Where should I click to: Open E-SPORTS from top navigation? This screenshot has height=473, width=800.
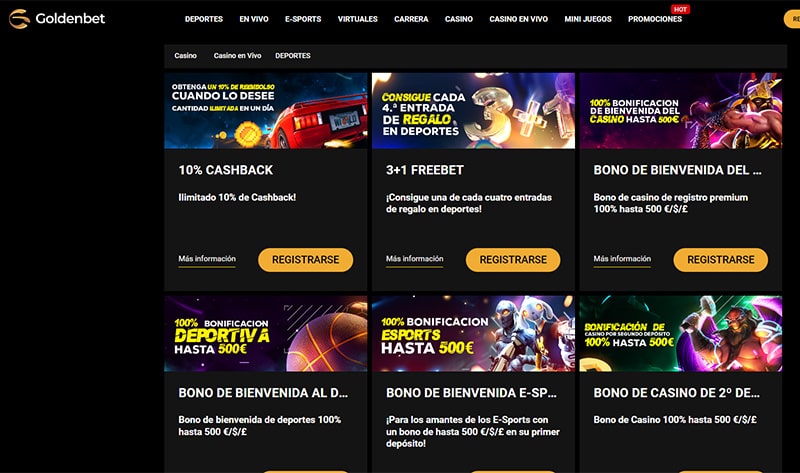tap(303, 19)
